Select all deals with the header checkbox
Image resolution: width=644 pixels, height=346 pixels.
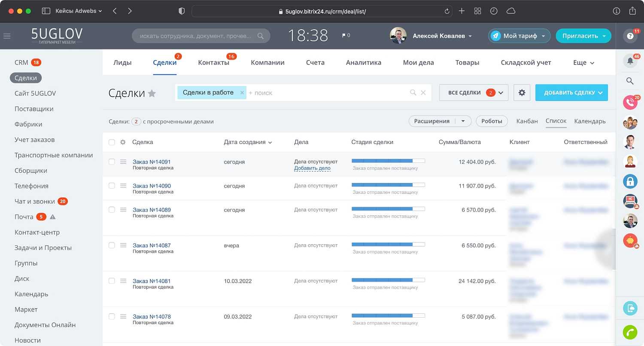tap(112, 142)
